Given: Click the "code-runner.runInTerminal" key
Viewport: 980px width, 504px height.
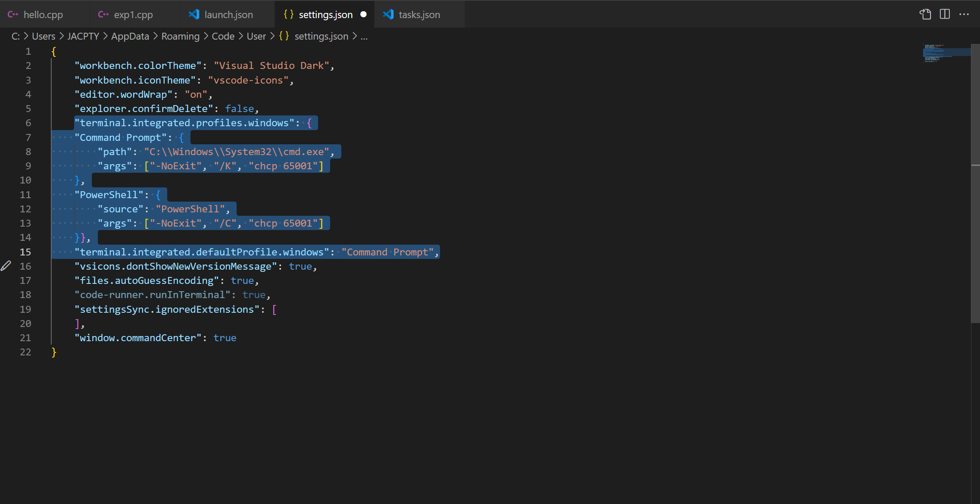Looking at the screenshot, I should [152, 295].
